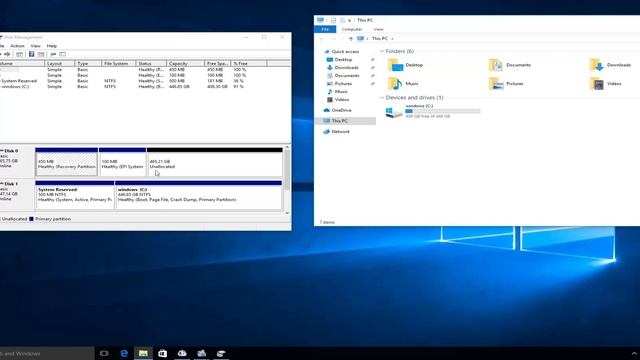
Task: Select Downloads in the Quick access list
Action: 347,68
